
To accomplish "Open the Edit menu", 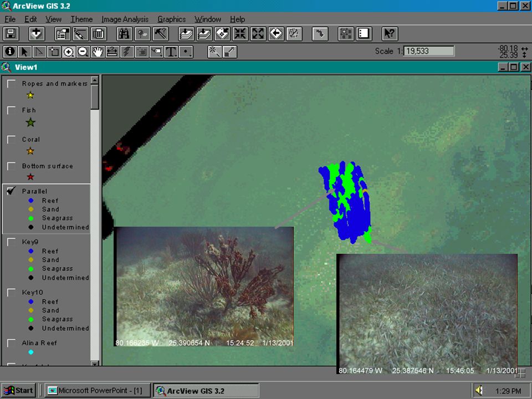I will point(30,19).
